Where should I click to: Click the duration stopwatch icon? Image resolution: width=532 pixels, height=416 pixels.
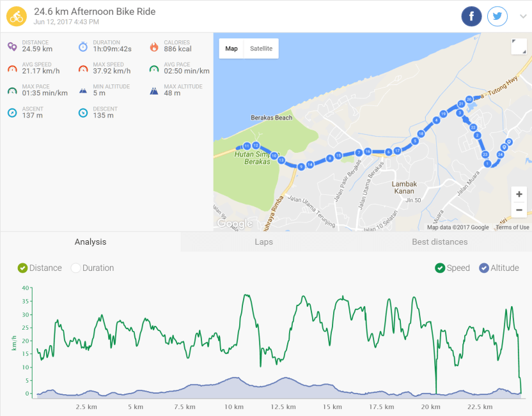(x=83, y=47)
